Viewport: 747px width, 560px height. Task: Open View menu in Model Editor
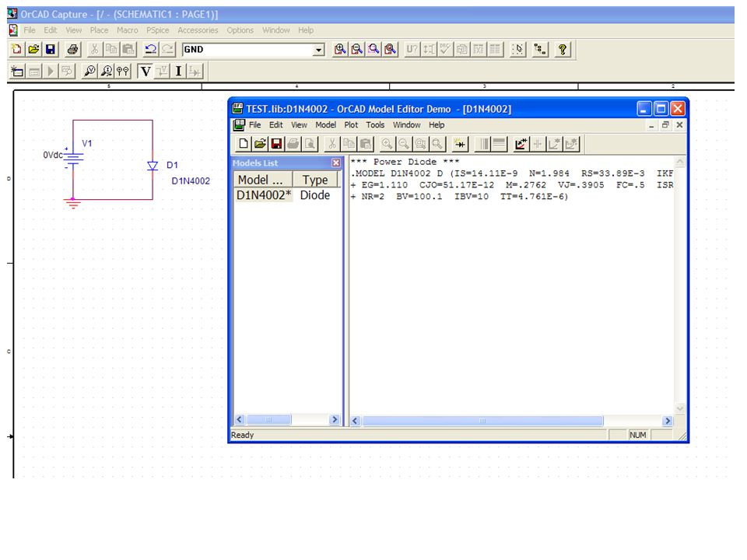coord(299,124)
